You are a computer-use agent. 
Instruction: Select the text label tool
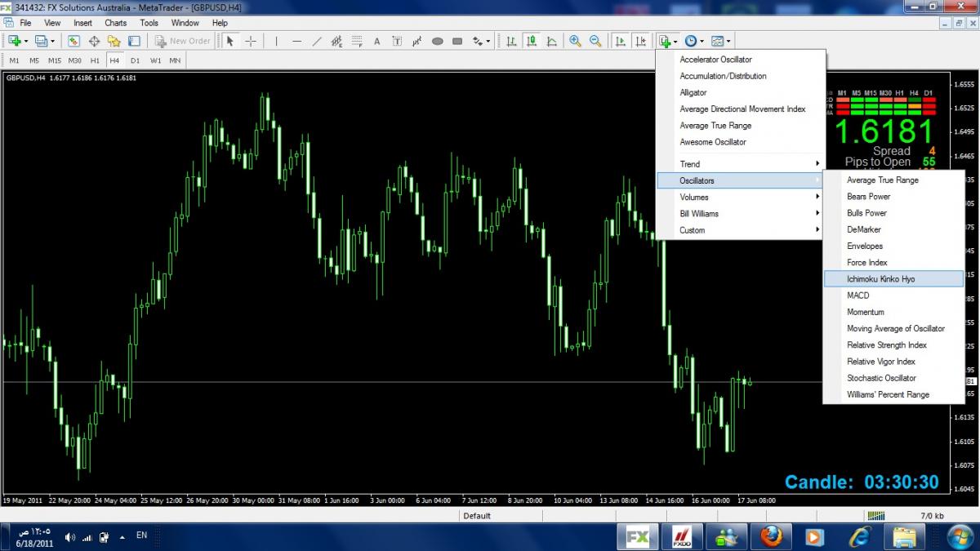[376, 41]
